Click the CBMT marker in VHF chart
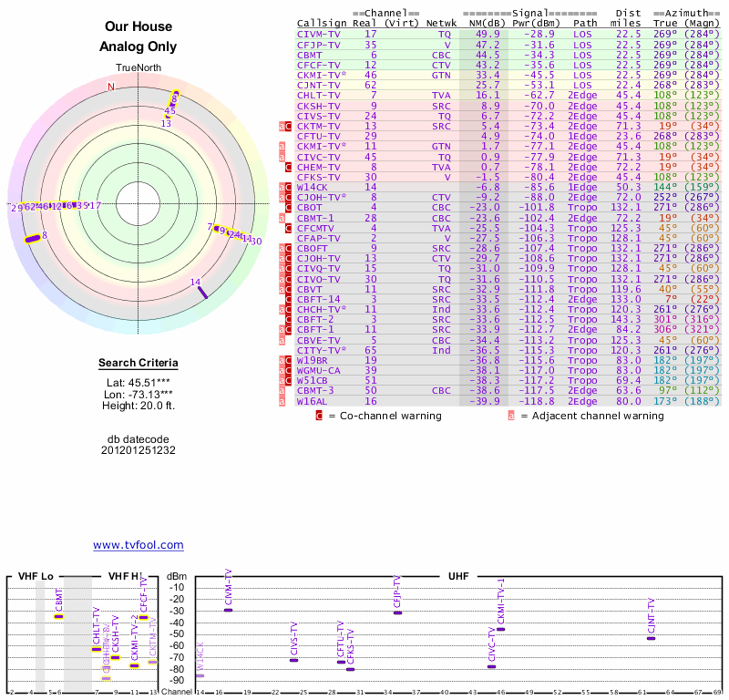The image size is (729, 700). [58, 617]
